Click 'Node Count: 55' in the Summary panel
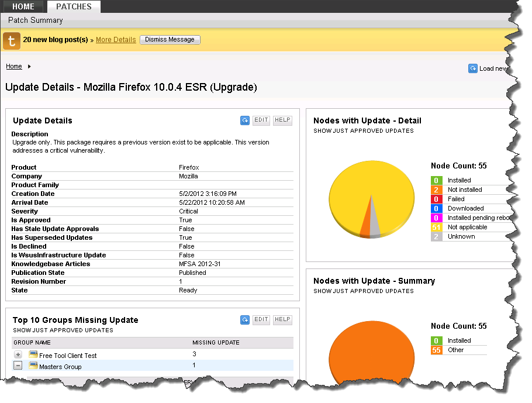532x403 pixels. (x=459, y=326)
